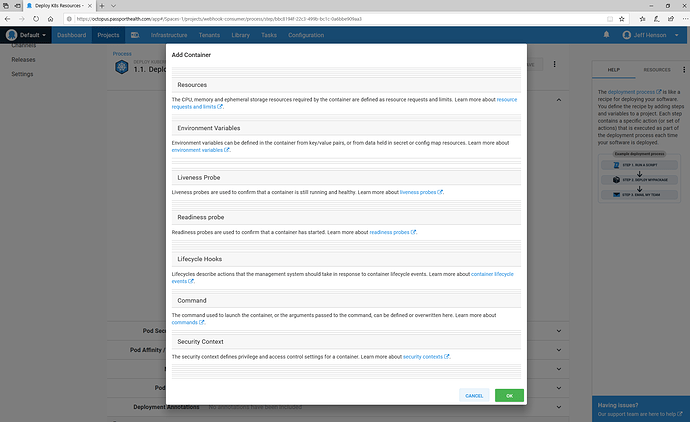Open browser favorites hub icon
The image size is (690, 422).
click(x=642, y=19)
